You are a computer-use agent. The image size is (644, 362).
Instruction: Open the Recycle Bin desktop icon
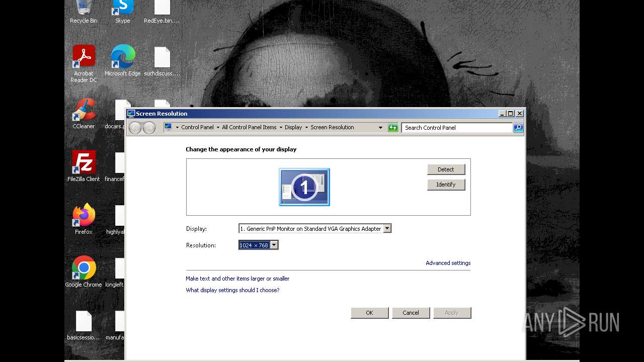coord(84,12)
